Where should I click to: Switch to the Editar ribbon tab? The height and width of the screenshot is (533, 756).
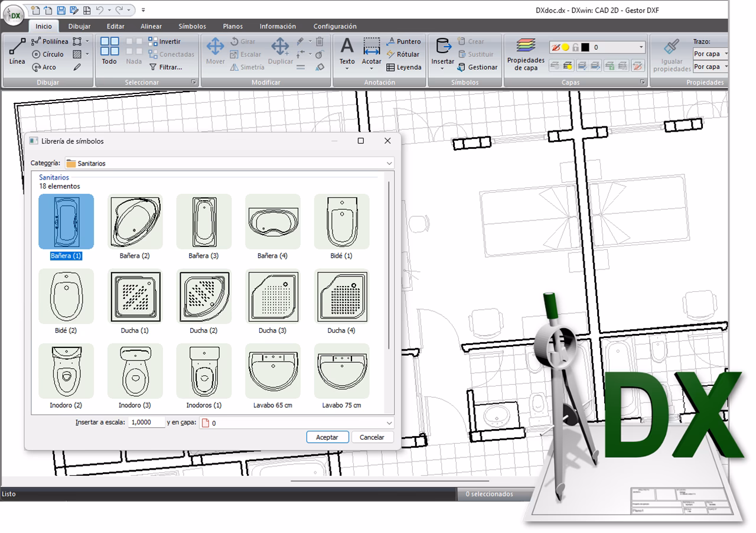click(116, 26)
